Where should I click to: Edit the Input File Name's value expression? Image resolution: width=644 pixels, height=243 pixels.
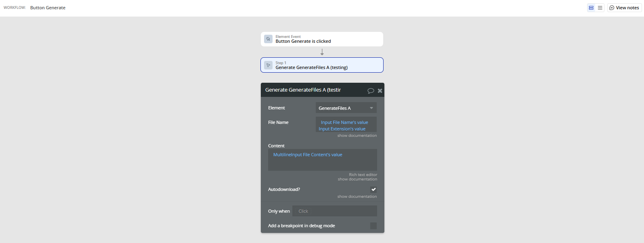click(x=344, y=122)
